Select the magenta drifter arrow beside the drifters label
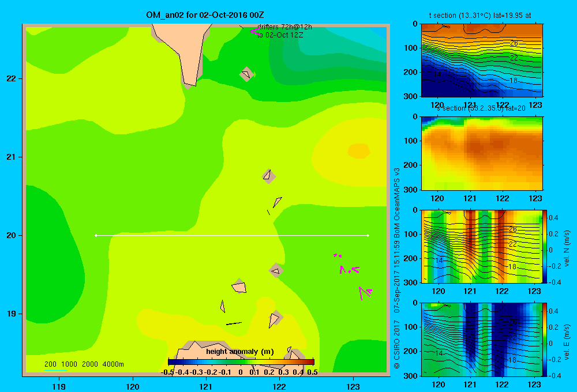Viewport: 577px width, 392px height. click(256, 31)
